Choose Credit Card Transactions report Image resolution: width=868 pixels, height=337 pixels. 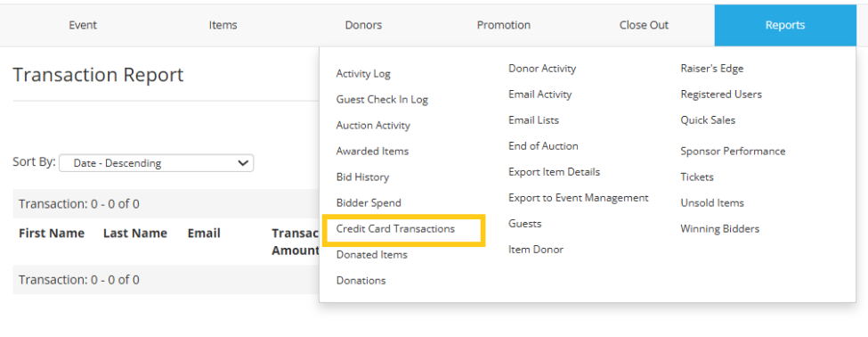[395, 229]
